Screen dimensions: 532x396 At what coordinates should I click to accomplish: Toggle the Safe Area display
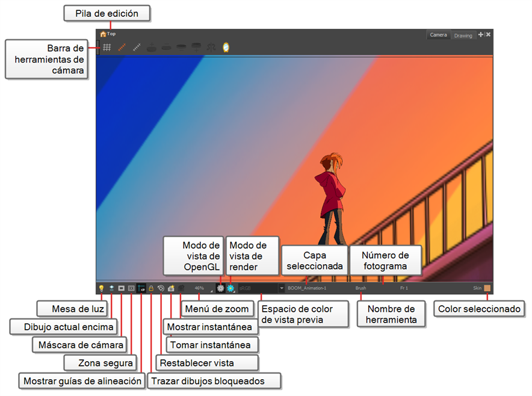coord(131,288)
